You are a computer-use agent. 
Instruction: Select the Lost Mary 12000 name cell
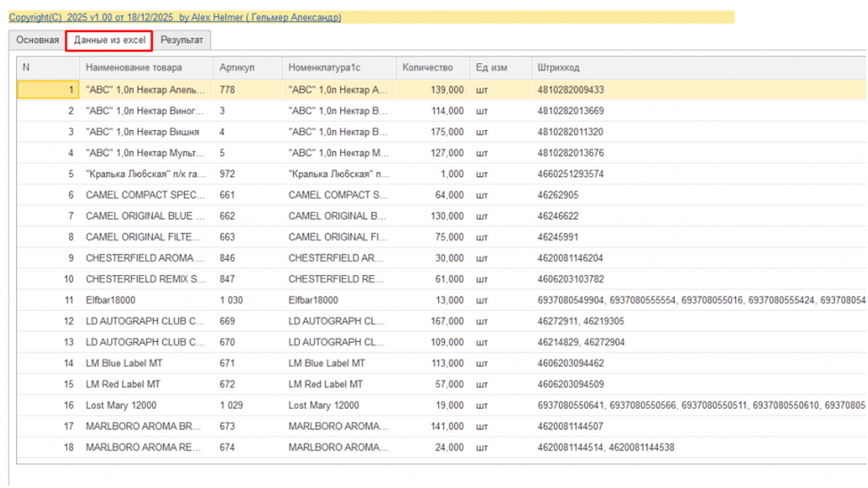[x=122, y=405]
